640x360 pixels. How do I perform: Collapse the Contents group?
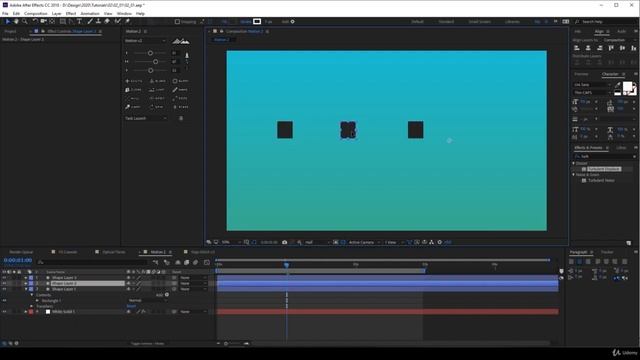point(31,295)
